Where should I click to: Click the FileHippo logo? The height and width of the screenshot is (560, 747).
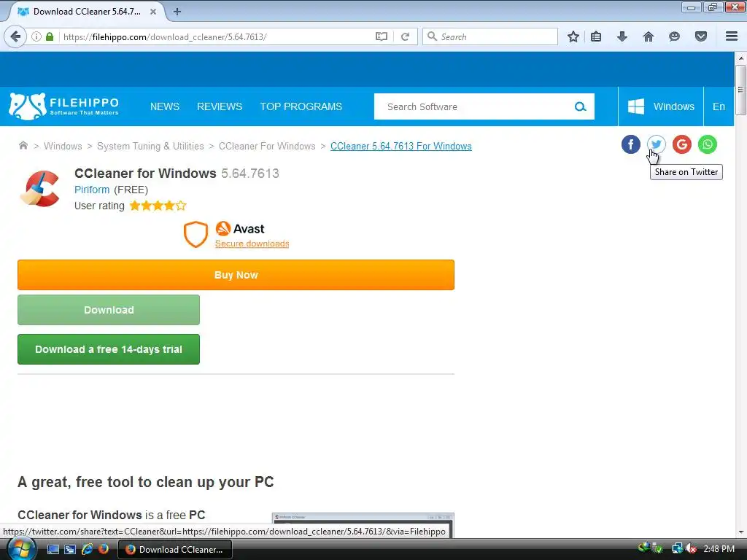coord(64,106)
